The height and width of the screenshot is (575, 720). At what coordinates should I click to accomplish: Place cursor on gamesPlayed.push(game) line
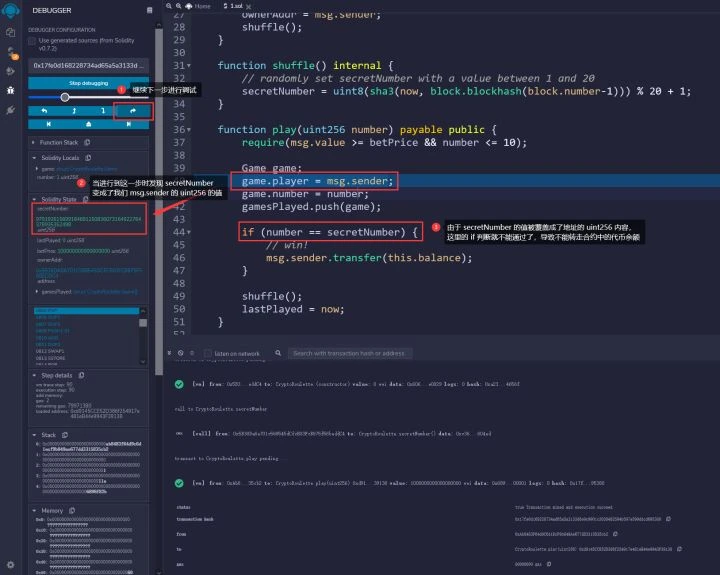[x=311, y=207]
